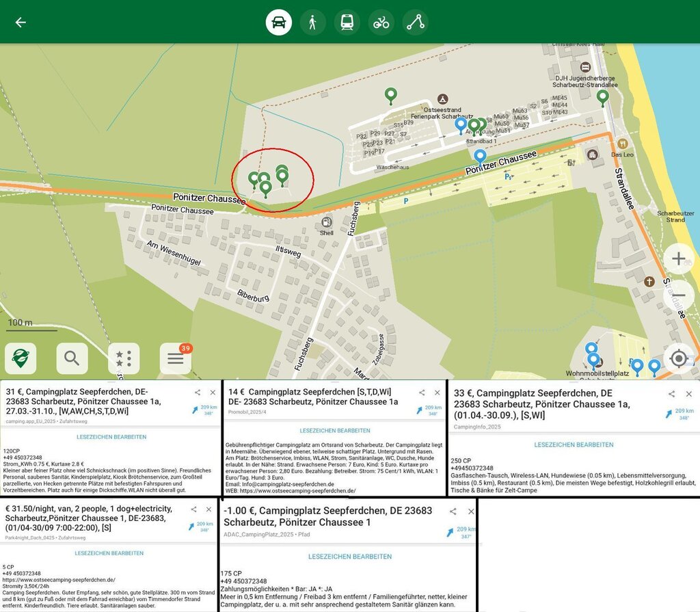This screenshot has height=612, width=700.
Task: Open the green leaf planet button
Action: 21,358
